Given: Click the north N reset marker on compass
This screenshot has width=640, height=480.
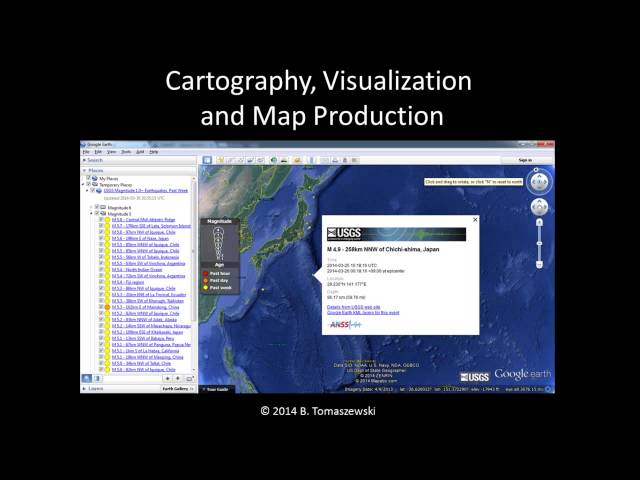Looking at the screenshot, I should (x=536, y=169).
